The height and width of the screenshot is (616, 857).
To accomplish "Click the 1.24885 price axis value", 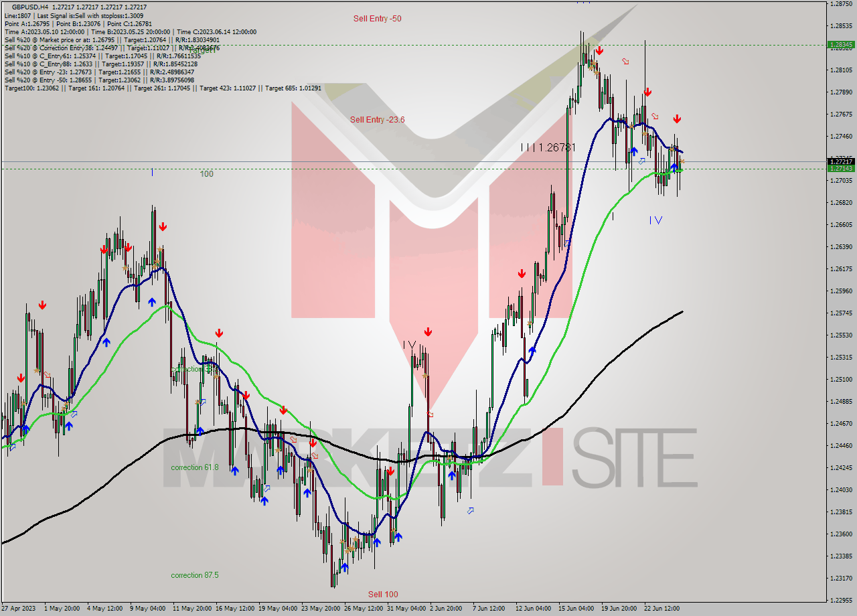I will pyautogui.click(x=841, y=401).
